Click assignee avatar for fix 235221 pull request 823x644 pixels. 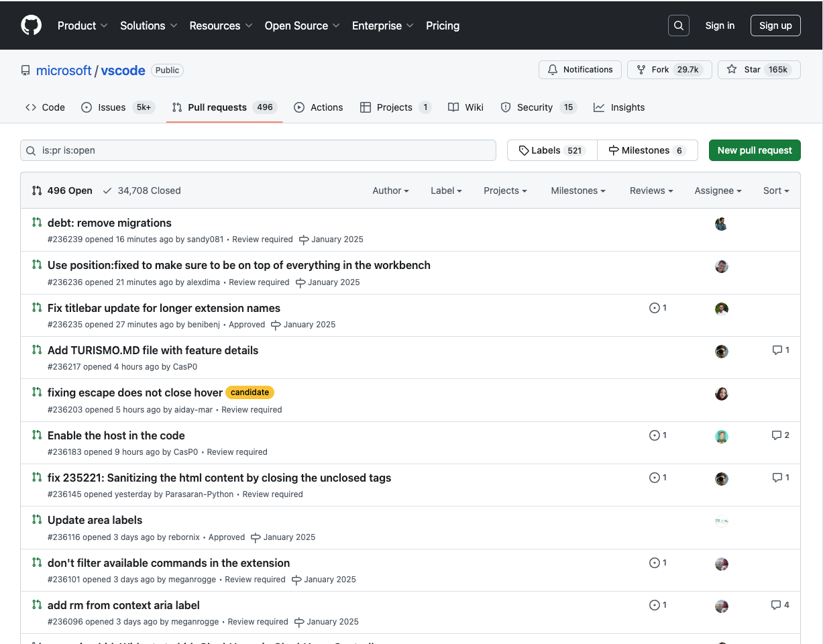(722, 479)
